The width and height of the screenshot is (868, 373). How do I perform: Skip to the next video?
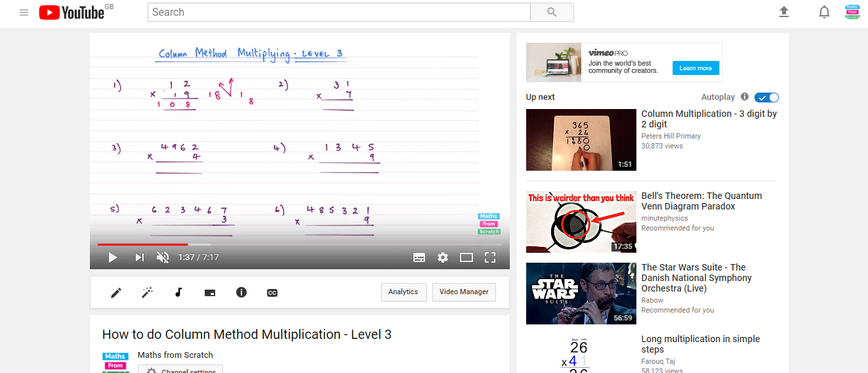click(x=139, y=257)
